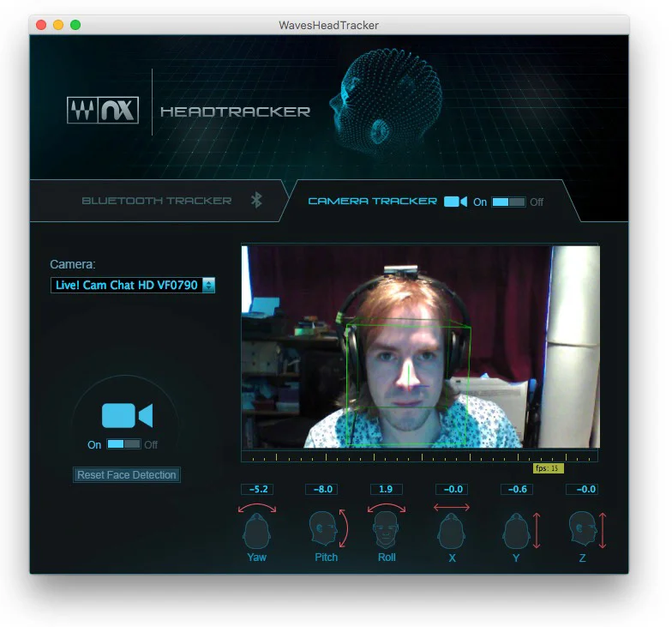Click the Yaw label
This screenshot has width=672, height=627.
(257, 558)
